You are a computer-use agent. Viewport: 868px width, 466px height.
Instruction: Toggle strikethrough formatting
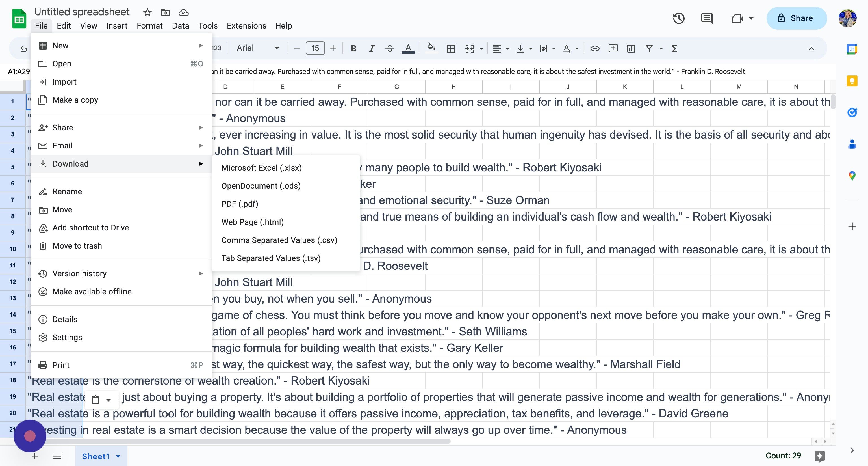tap(390, 49)
